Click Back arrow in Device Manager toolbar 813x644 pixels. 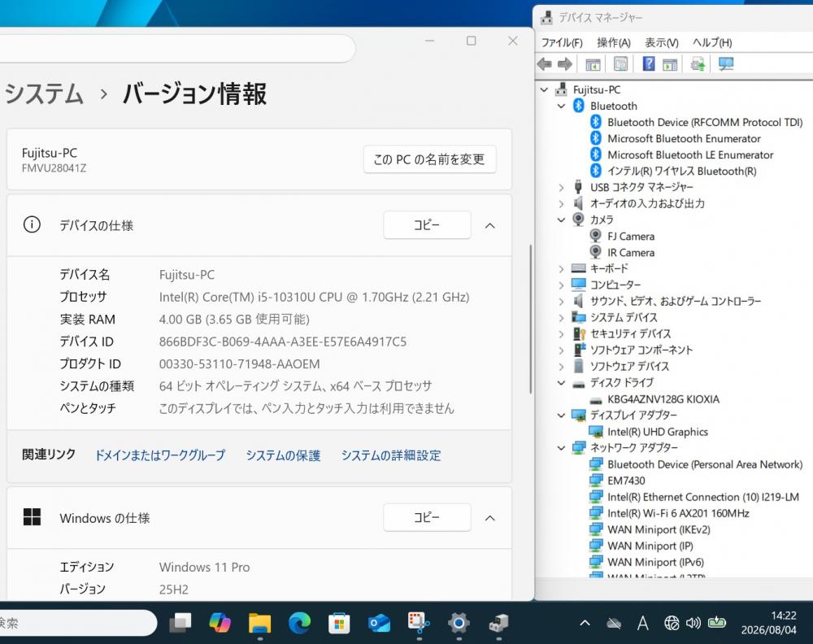point(545,64)
